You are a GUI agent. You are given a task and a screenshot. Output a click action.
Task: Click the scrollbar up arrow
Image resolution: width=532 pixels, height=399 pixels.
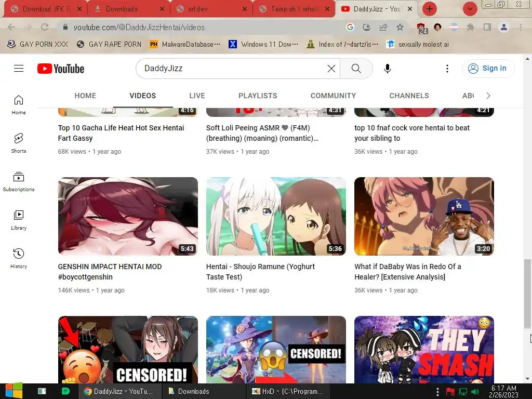pos(527,59)
